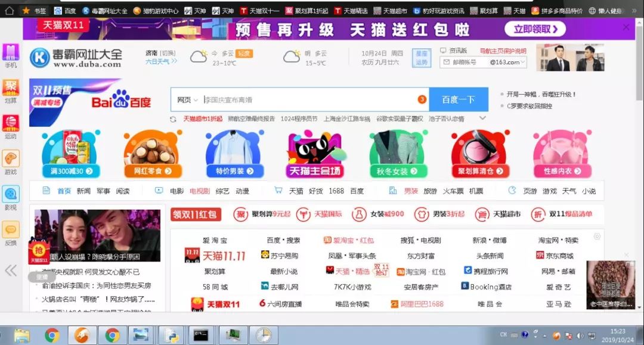Click the 星座运势 icon
This screenshot has width=644, height=345.
422,58
